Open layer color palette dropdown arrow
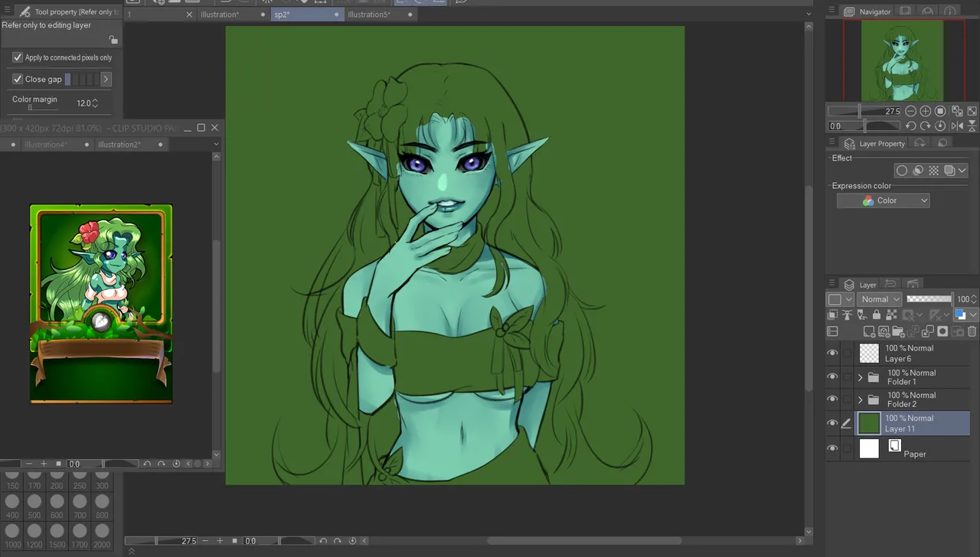Screen dimensions: 980x557 tap(973, 314)
